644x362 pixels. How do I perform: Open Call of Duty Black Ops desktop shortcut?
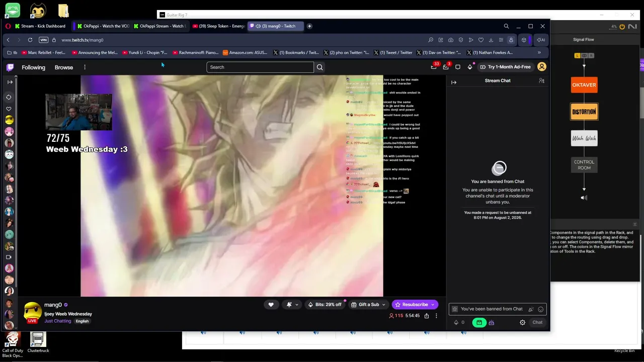[x=13, y=345]
